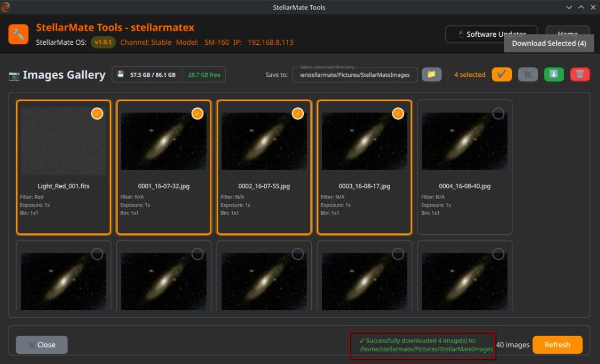Viewport: 600px width, 364px height.
Task: Click the v1.9.1 version badge
Action: pyautogui.click(x=103, y=42)
